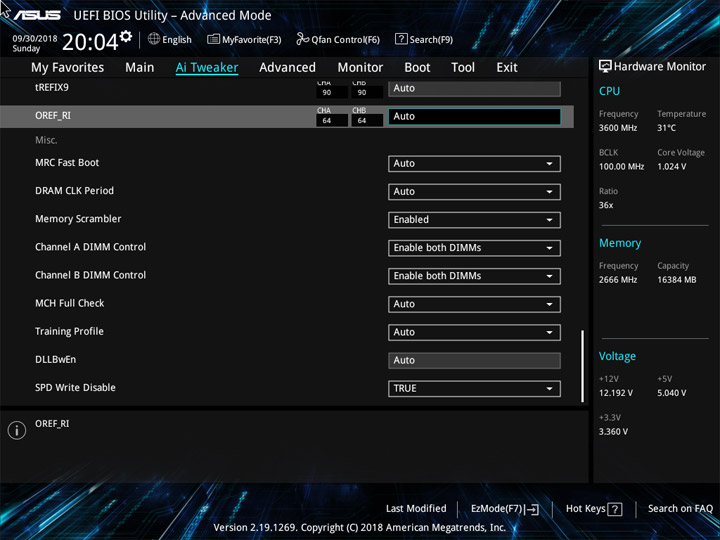Click OREF_RI CHA value 64
The height and width of the screenshot is (540, 720).
tap(332, 121)
